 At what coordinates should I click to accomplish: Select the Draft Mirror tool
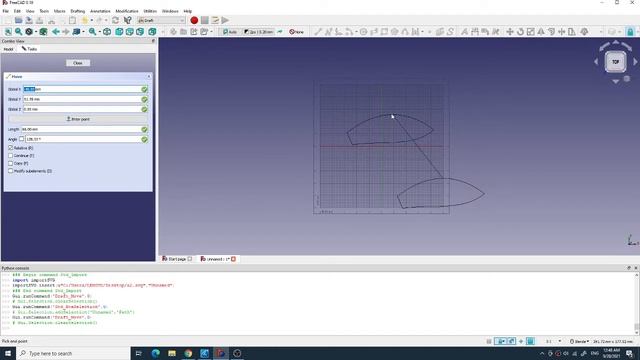(541, 32)
